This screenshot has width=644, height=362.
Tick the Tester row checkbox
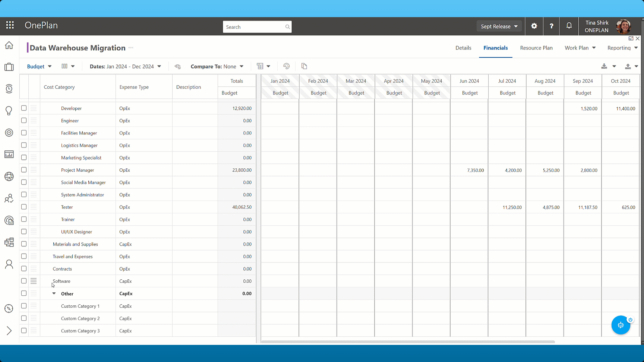click(x=24, y=207)
